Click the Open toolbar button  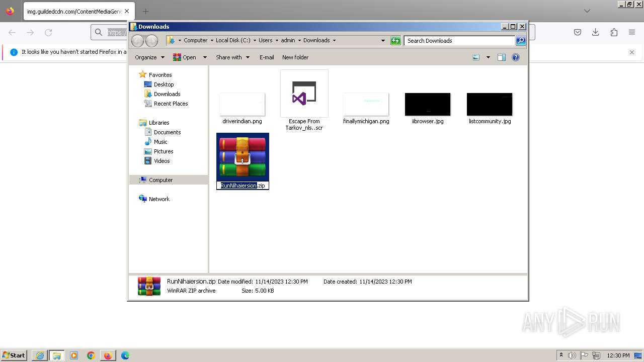tap(185, 57)
